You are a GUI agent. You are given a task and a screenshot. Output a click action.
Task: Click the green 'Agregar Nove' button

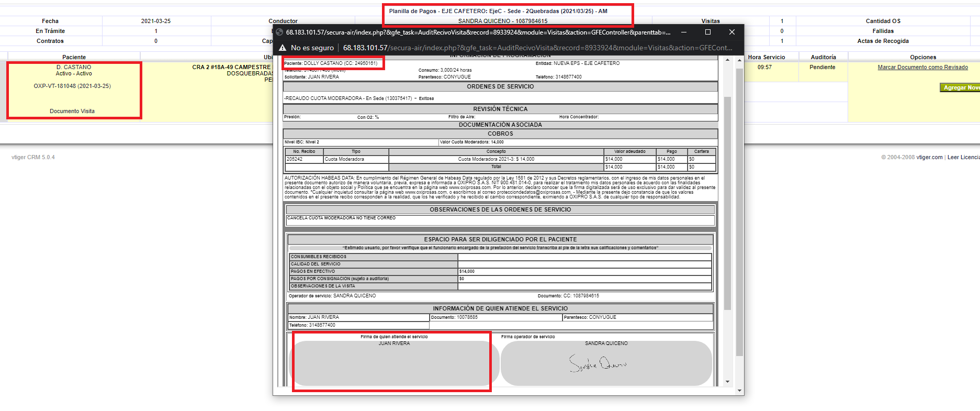(960, 87)
